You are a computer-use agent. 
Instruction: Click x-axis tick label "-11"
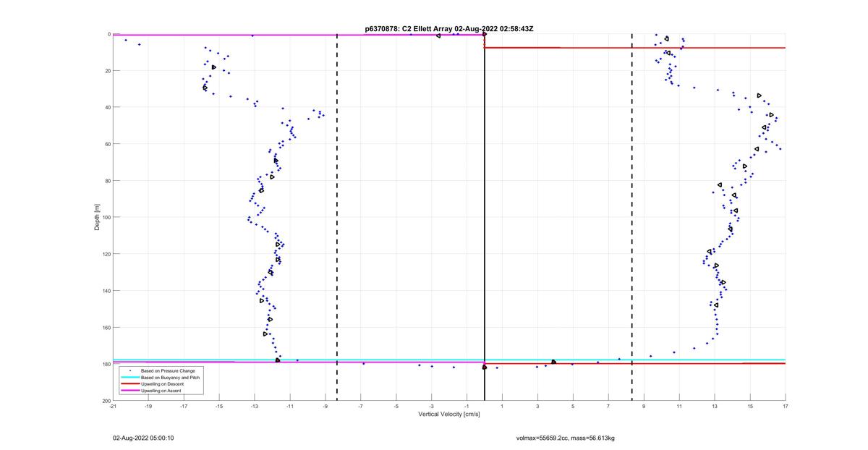click(290, 406)
